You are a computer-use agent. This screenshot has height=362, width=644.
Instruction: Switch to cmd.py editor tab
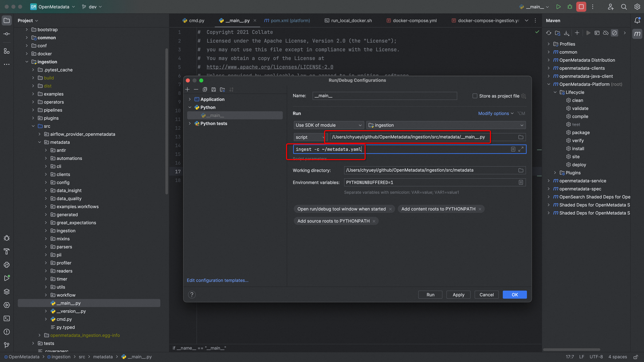point(194,20)
